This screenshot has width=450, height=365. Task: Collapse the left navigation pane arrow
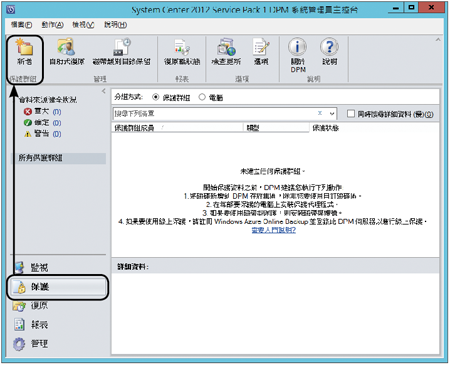click(x=104, y=91)
